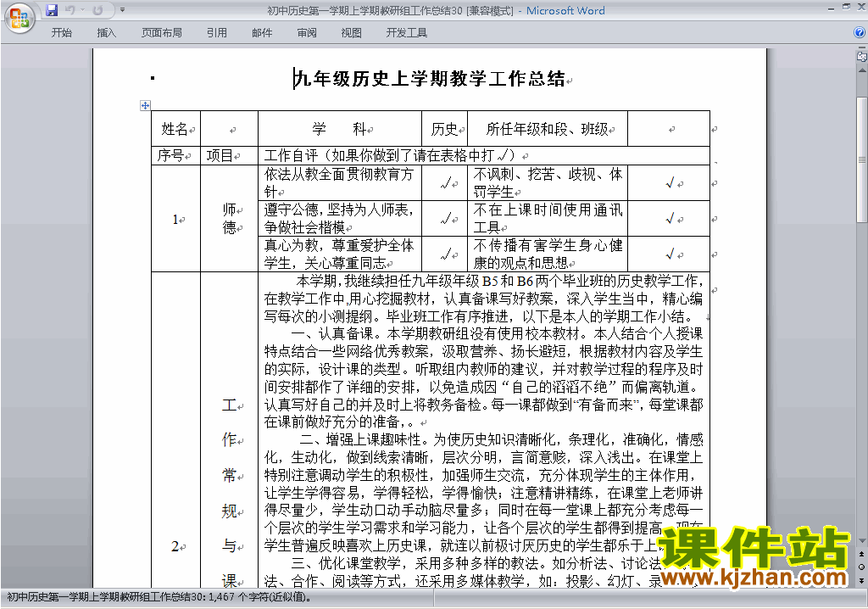
Task: Click check mark beside 不传播有害学生身心健康
Action: point(670,254)
